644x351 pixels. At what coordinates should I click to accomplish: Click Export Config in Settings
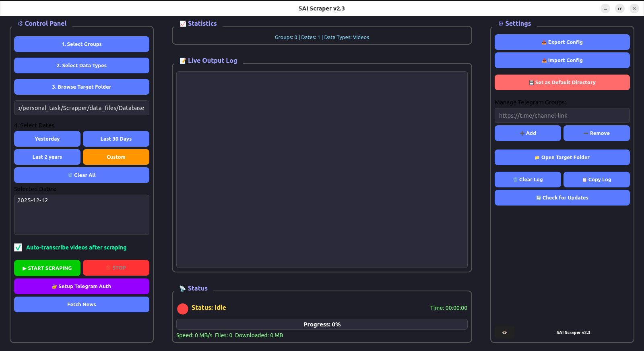562,42
